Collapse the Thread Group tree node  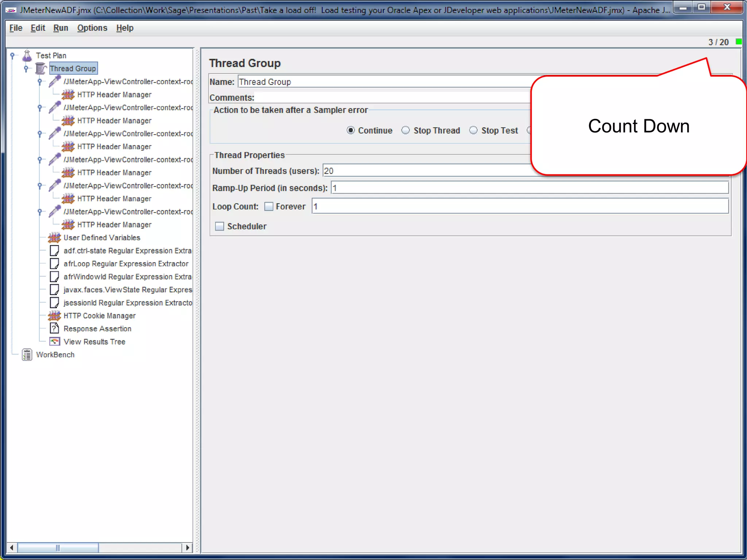[26, 68]
